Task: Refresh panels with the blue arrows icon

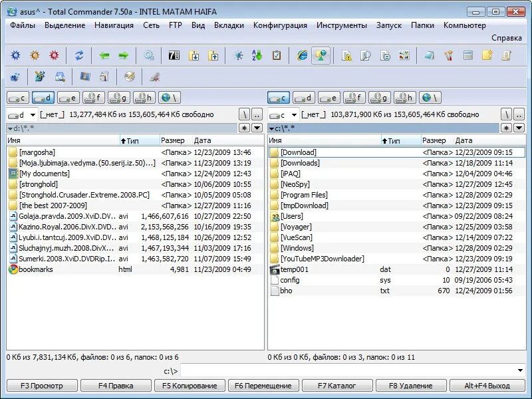Action: point(79,55)
